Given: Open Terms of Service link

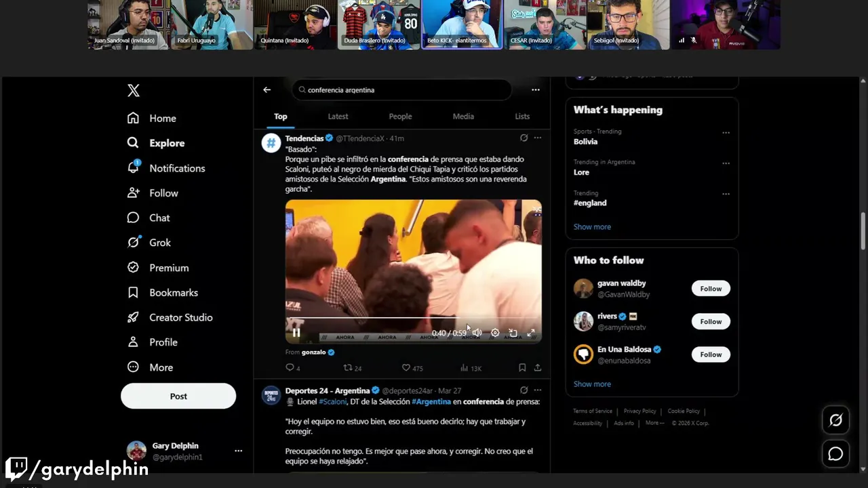Looking at the screenshot, I should [593, 411].
